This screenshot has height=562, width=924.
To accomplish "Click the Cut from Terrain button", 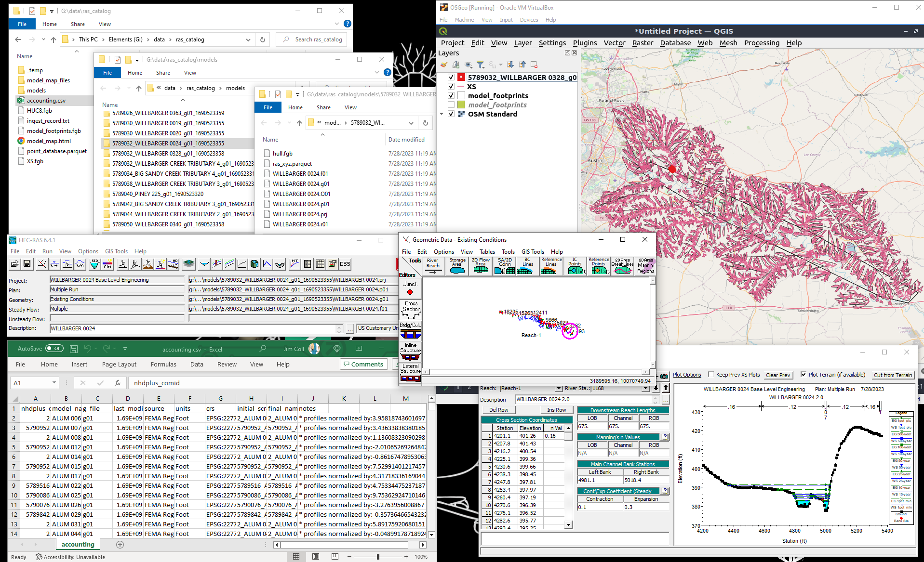I will pos(893,375).
